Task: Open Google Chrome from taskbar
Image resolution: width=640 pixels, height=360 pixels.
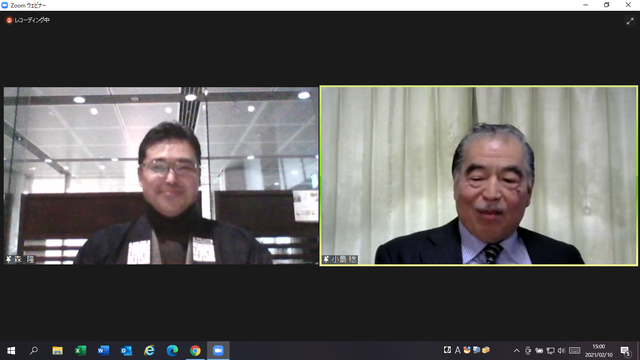Action: pyautogui.click(x=195, y=351)
